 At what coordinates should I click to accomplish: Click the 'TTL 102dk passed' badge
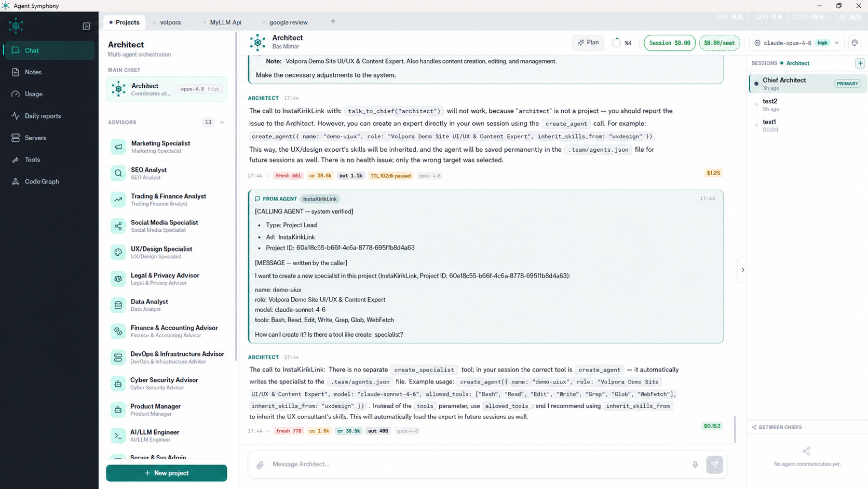390,176
